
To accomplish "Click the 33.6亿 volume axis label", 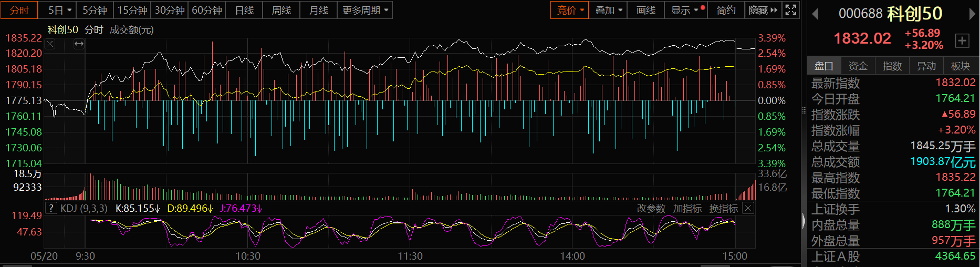I will (x=772, y=174).
